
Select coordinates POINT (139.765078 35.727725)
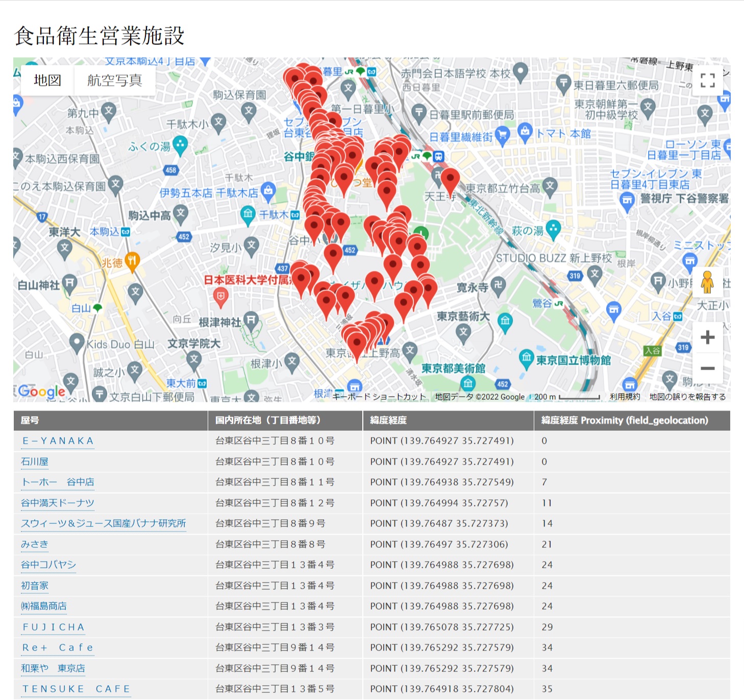pyautogui.click(x=442, y=627)
